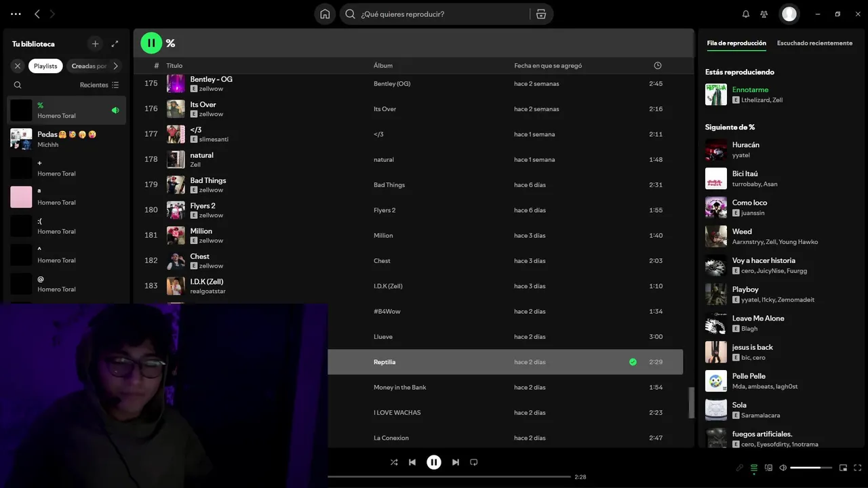Sort by Álbum column header
This screenshot has height=488, width=868.
click(383, 66)
